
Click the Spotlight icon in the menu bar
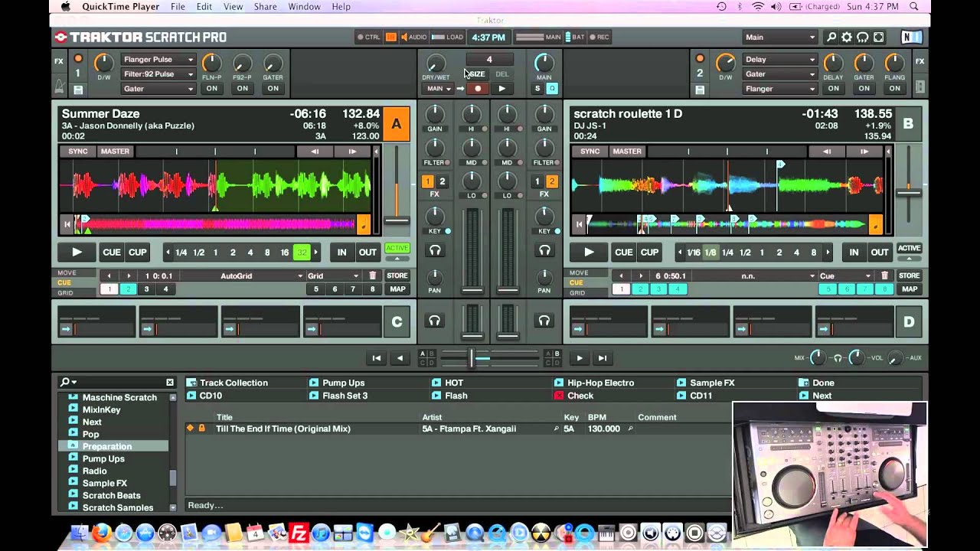click(x=914, y=6)
